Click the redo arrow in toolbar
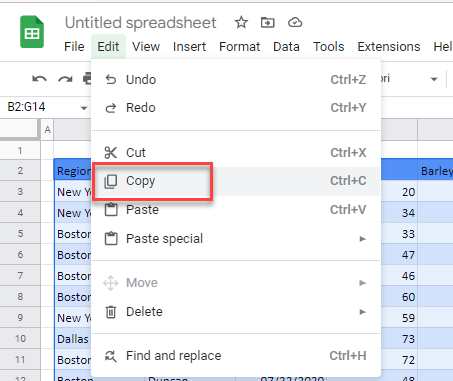Viewport: 453px width, 381px height. point(65,79)
